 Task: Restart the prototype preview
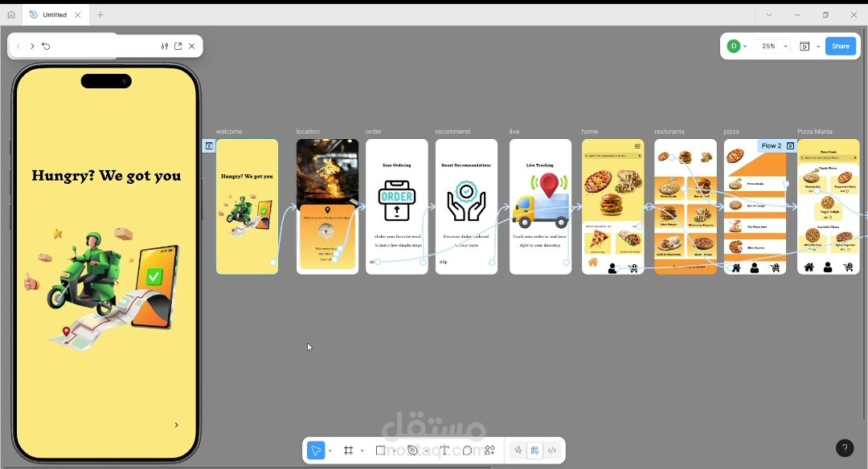46,46
